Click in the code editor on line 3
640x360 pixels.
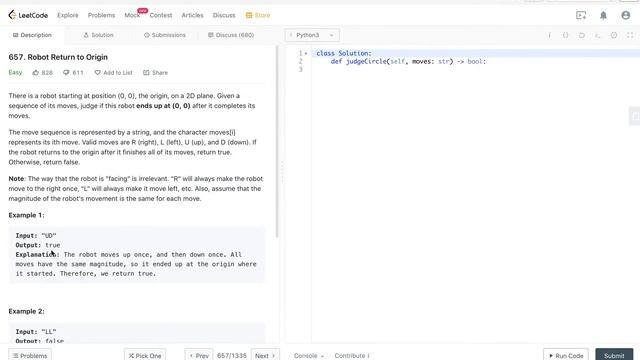coord(476,69)
